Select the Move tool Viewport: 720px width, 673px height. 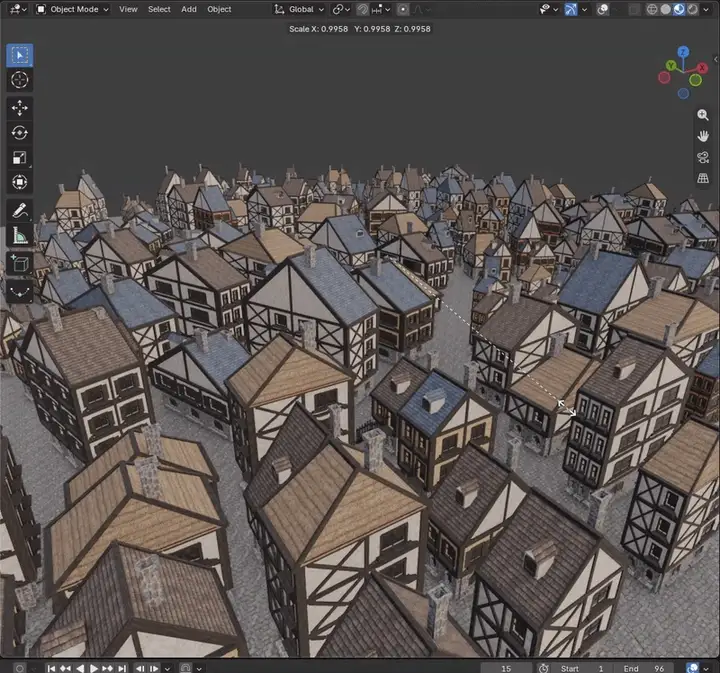(19, 108)
